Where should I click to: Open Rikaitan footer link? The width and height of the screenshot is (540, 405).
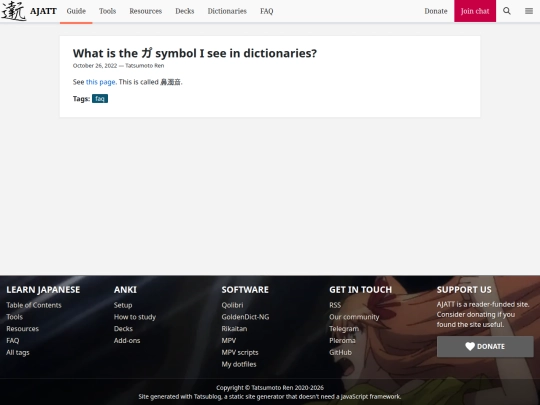234,329
